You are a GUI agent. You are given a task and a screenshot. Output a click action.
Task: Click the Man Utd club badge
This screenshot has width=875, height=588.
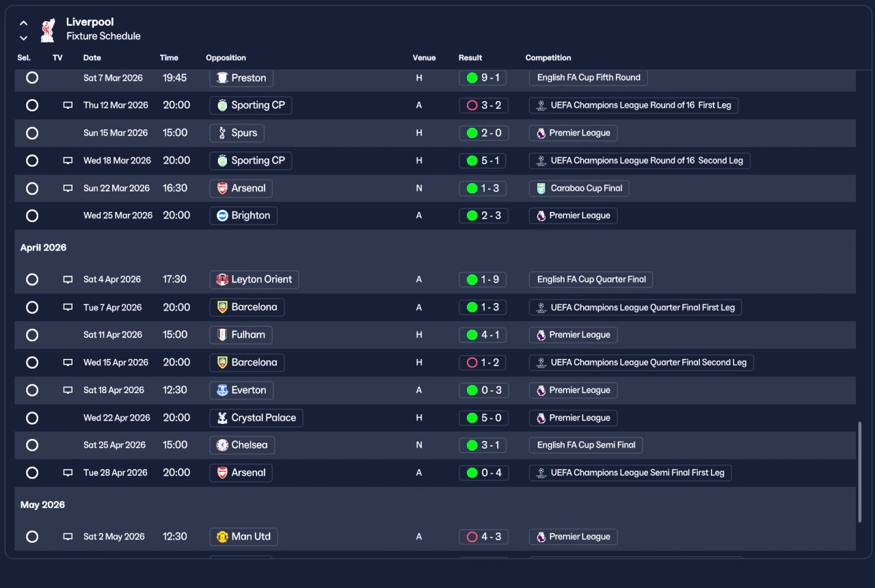coord(222,537)
